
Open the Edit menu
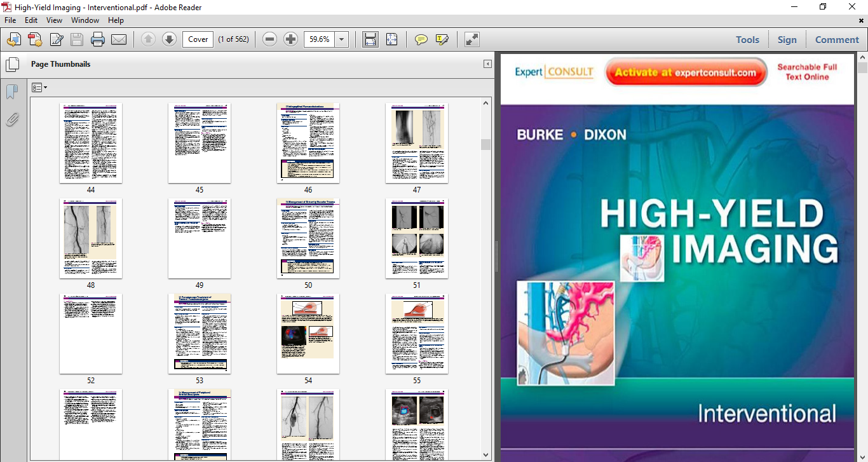[x=31, y=20]
